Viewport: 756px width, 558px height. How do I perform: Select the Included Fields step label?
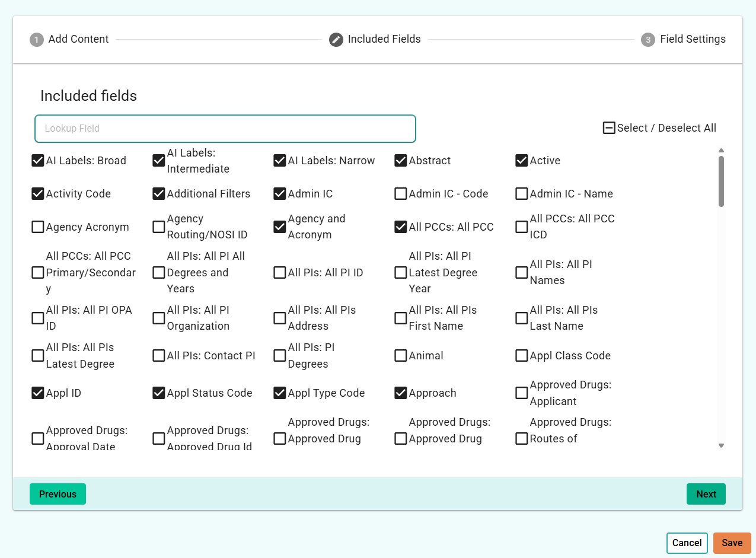384,39
